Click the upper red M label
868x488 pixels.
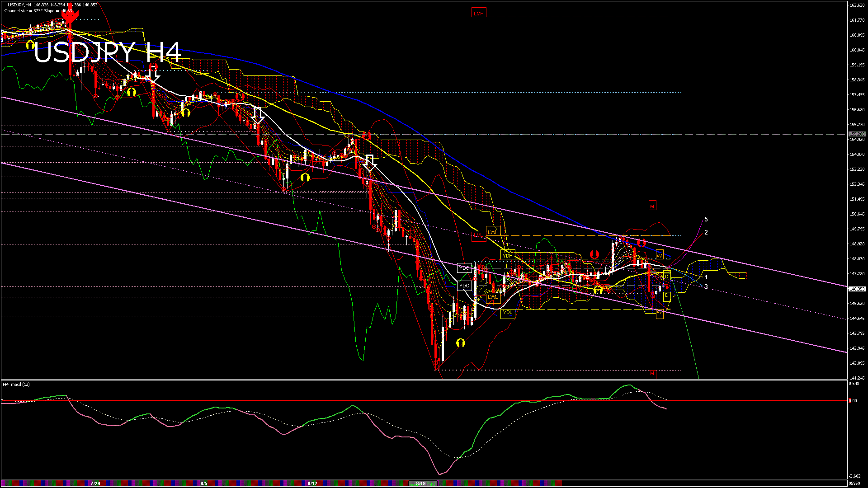(x=652, y=206)
